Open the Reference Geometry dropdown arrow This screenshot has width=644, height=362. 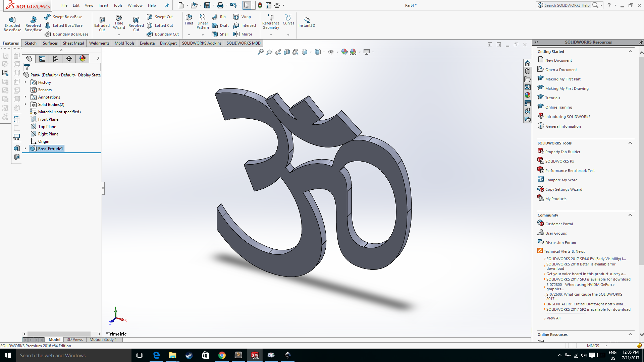[x=271, y=35]
